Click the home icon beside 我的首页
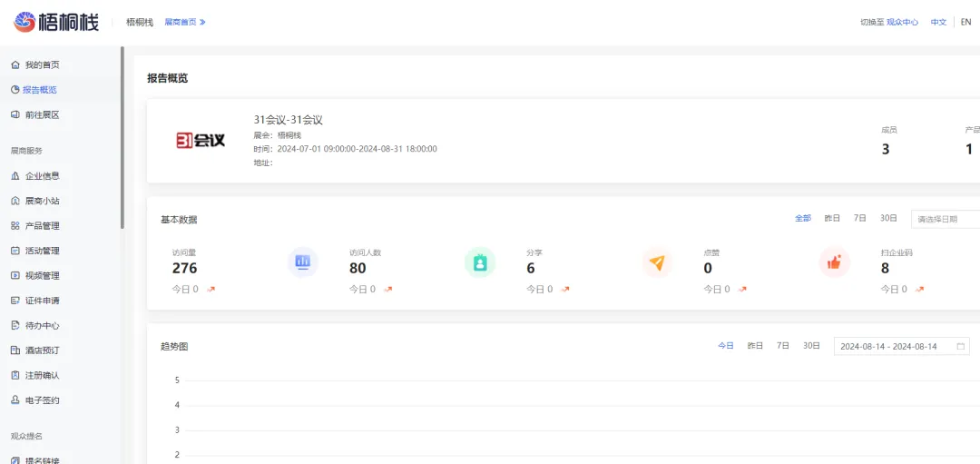 15,65
